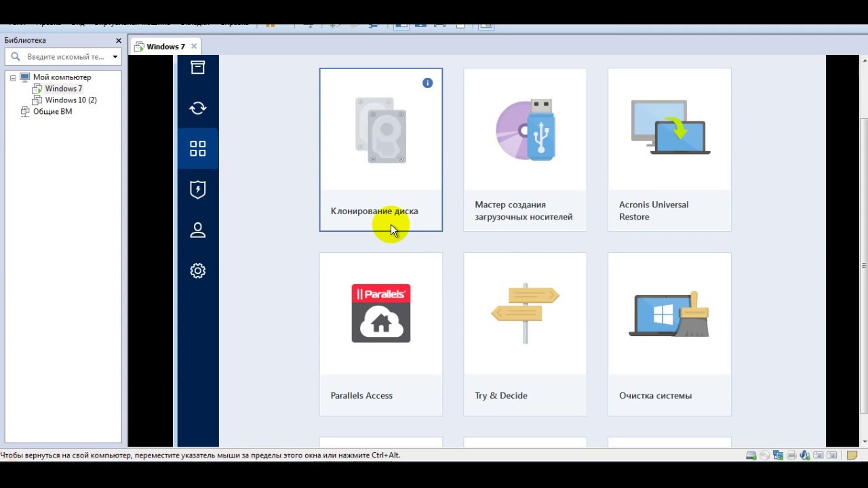Click the hard disk device icon in status bar
This screenshot has height=488, width=868.
click(751, 455)
